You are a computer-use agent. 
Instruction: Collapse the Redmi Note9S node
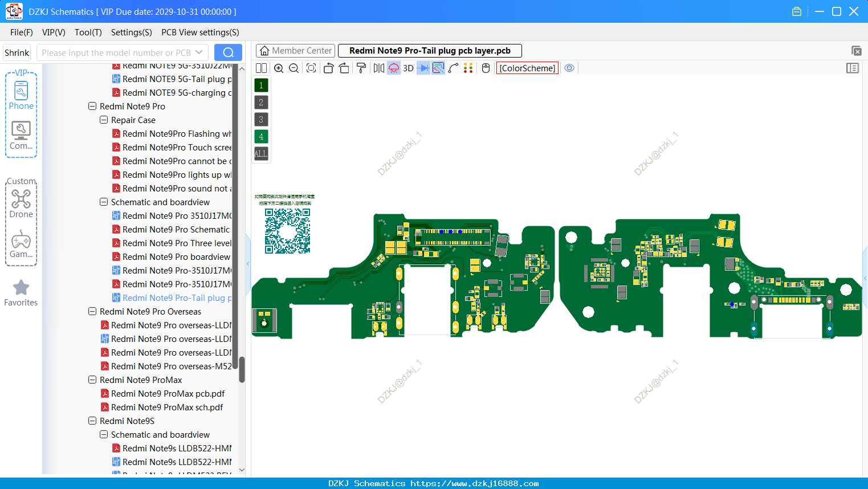click(92, 421)
